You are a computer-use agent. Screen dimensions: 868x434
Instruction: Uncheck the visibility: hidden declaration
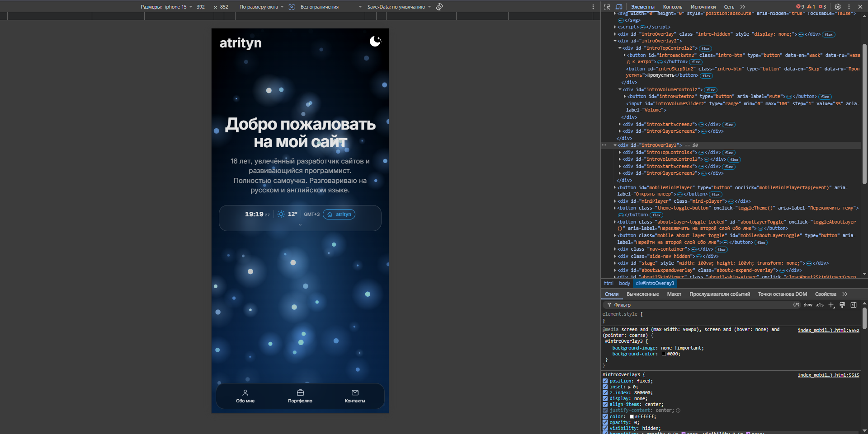(605, 429)
